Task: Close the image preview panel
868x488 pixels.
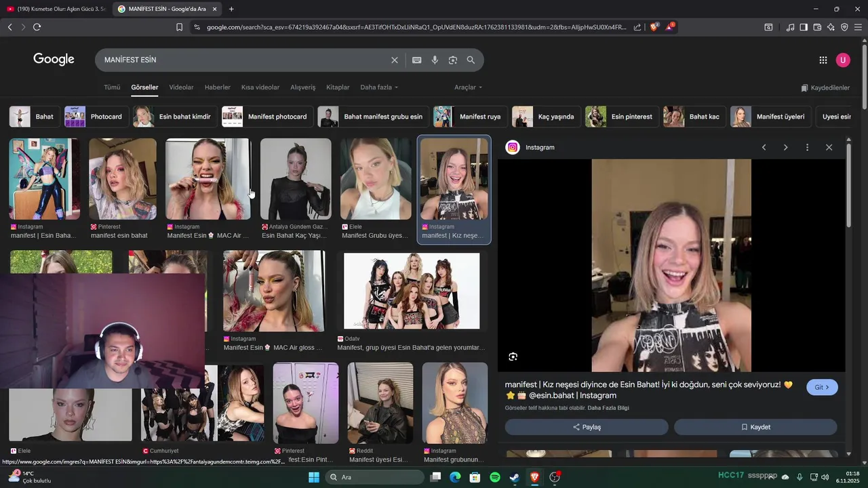Action: (829, 147)
